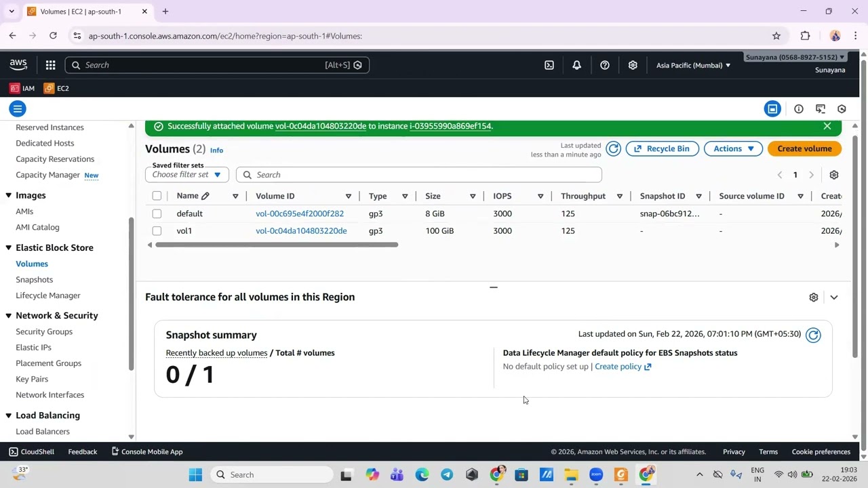Open Elastic IPs in the sidebar
The height and width of the screenshot is (488, 868).
[33, 347]
